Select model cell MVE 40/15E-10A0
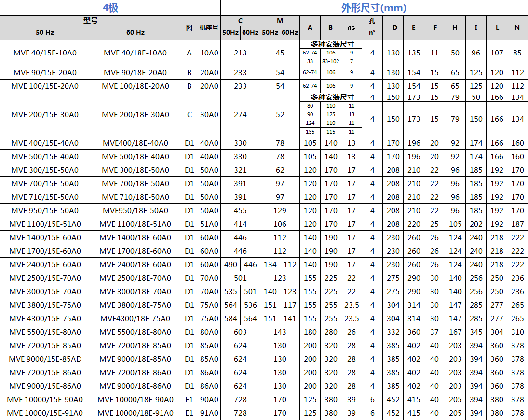 click(45, 53)
